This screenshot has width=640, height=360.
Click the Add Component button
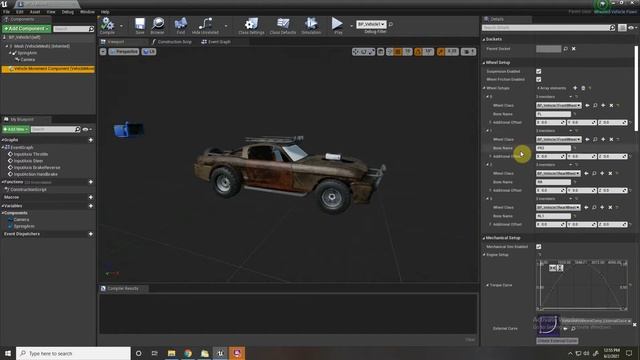(27, 29)
